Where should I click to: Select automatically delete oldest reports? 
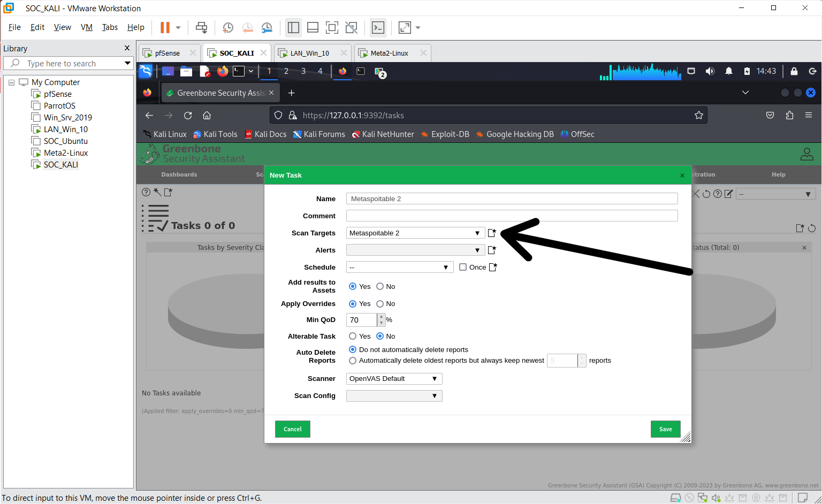[x=353, y=361]
